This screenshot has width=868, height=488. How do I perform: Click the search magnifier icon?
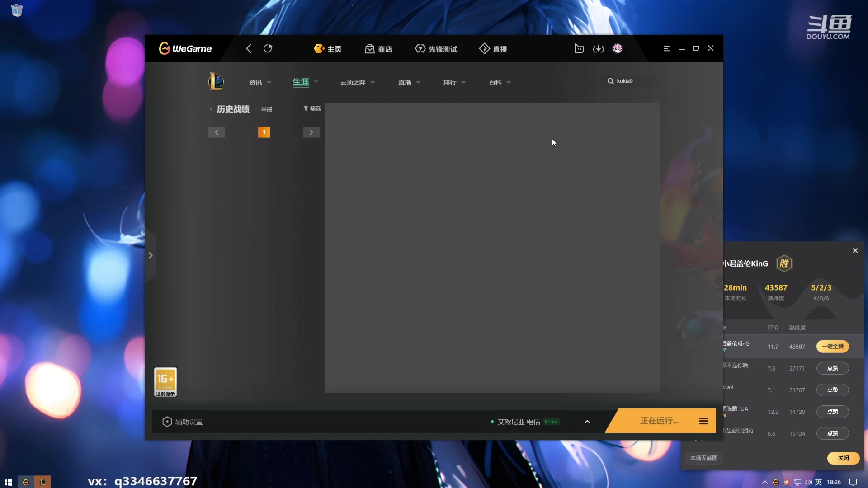tap(611, 81)
